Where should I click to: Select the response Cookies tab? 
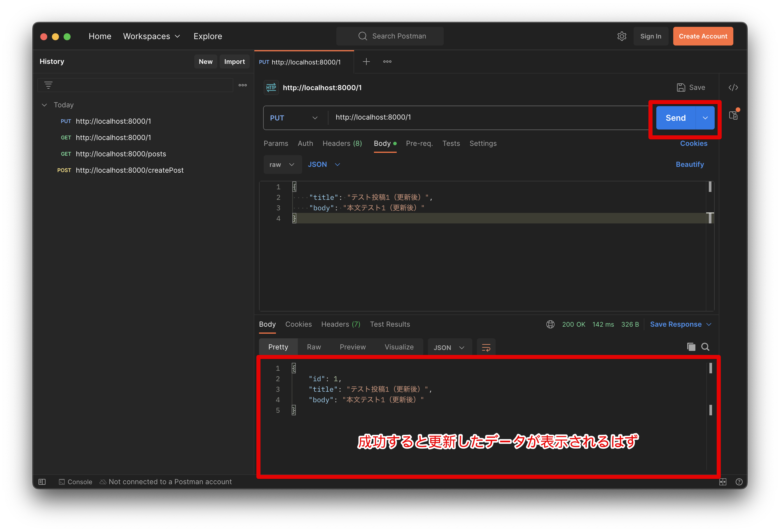[298, 324]
